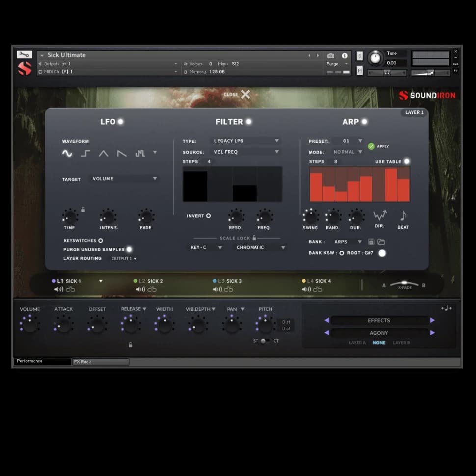This screenshot has width=476, height=476.
Task: Click the BEAT note icon
Action: click(403, 216)
